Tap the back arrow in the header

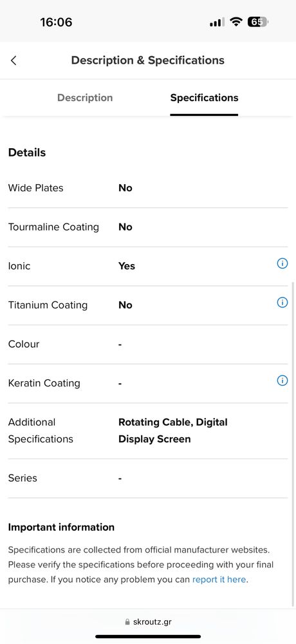point(14,61)
